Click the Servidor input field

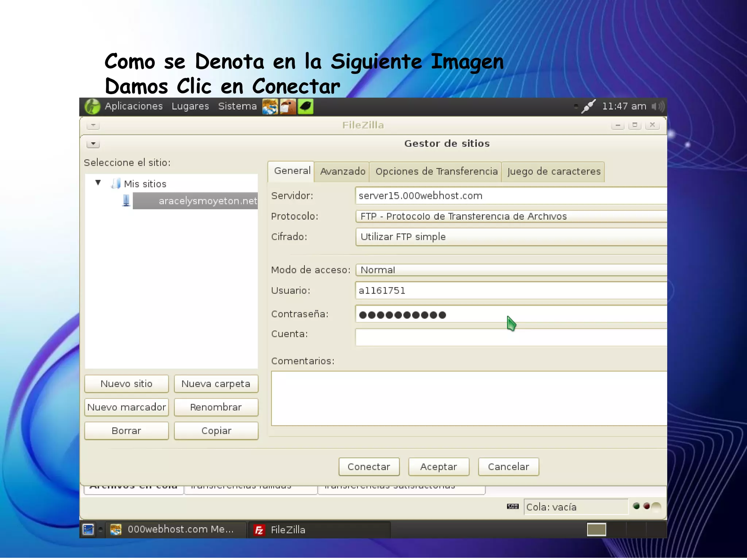pos(511,196)
